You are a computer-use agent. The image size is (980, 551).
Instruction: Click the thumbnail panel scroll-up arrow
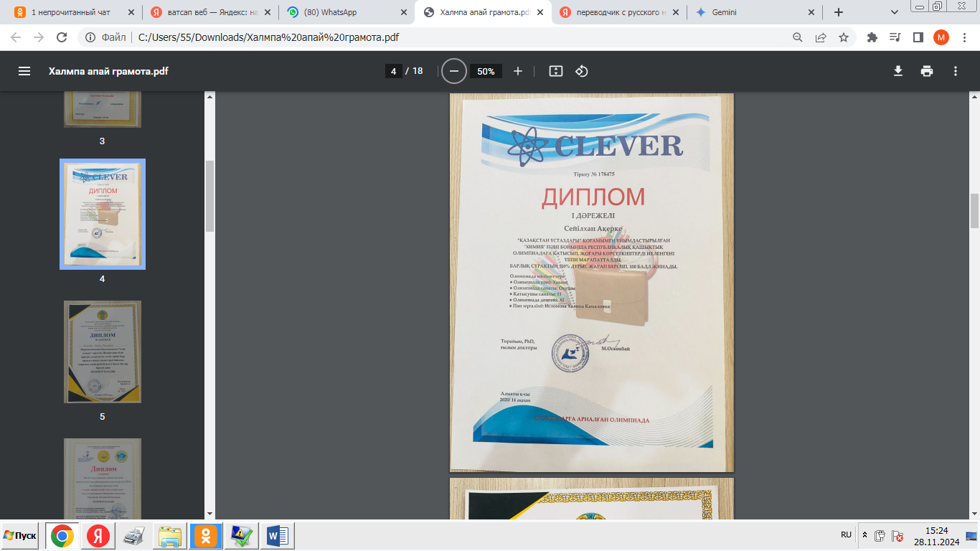point(209,98)
